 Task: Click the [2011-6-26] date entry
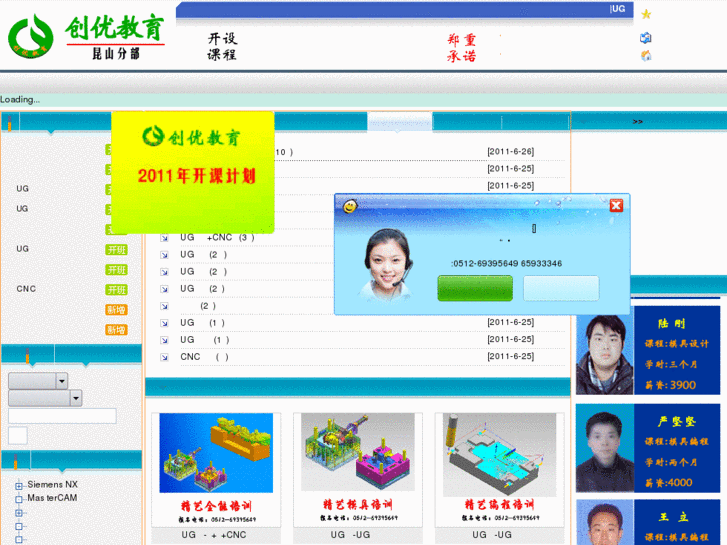(x=510, y=152)
